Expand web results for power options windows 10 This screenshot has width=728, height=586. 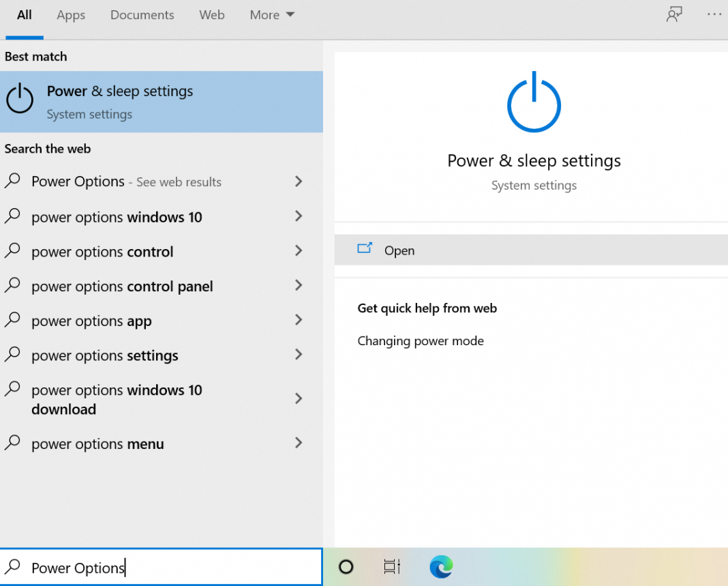click(298, 216)
